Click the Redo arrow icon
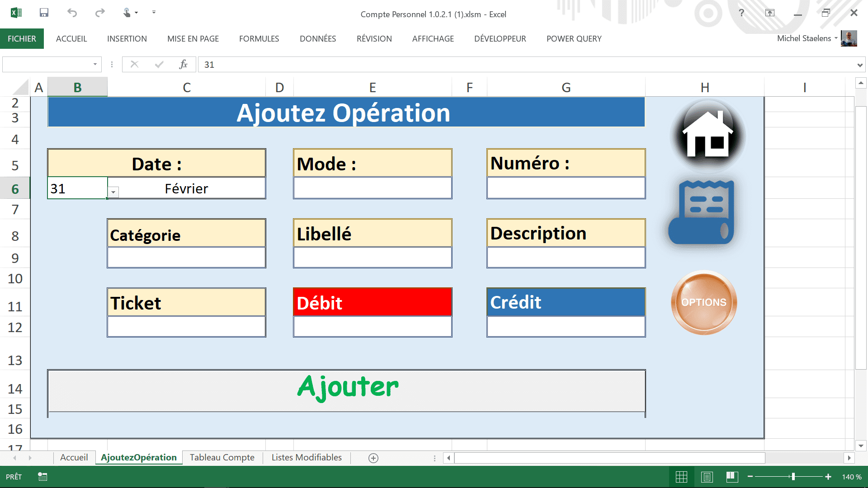This screenshot has width=868, height=488. pyautogui.click(x=100, y=13)
